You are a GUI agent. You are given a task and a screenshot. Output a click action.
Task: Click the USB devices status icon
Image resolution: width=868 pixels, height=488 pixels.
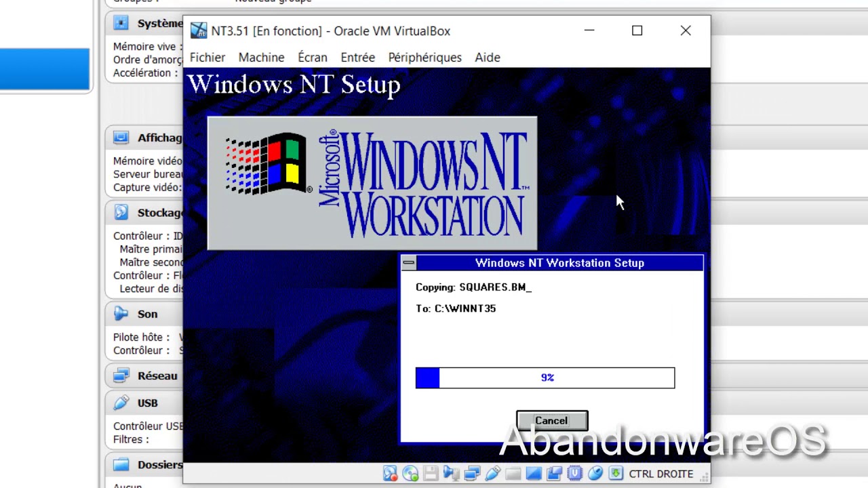tap(493, 473)
